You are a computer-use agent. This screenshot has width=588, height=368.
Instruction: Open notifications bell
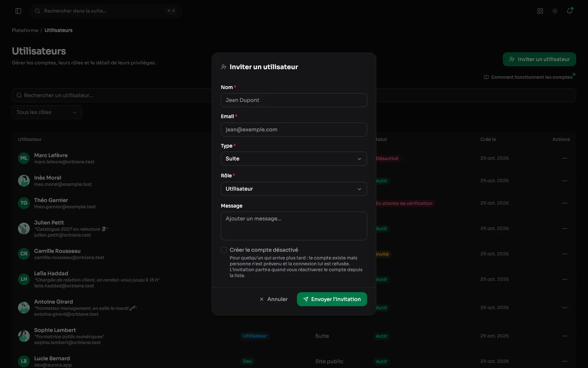(x=570, y=11)
